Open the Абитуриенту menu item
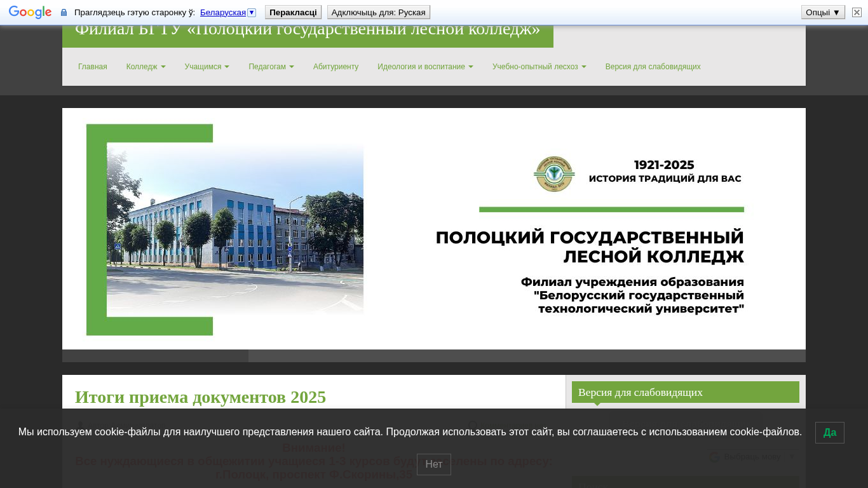Screen dimensions: 868x488 (336, 67)
